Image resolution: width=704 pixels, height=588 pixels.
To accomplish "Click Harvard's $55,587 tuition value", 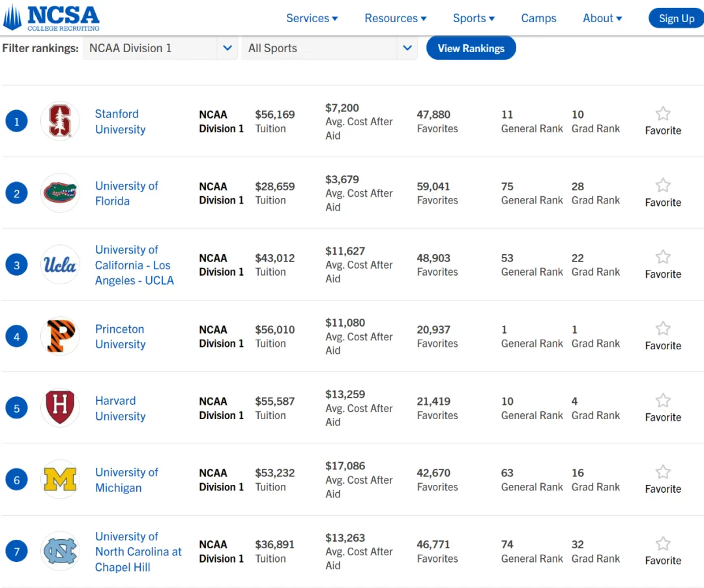I will tap(275, 402).
